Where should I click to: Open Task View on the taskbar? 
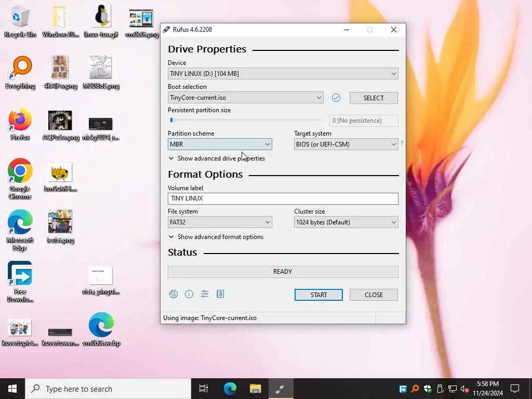tap(204, 389)
